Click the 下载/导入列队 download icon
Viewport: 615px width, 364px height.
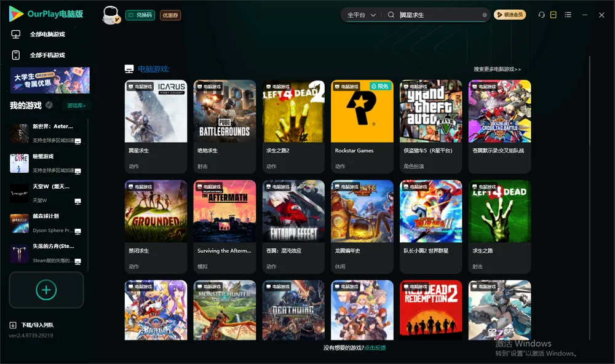(13, 325)
